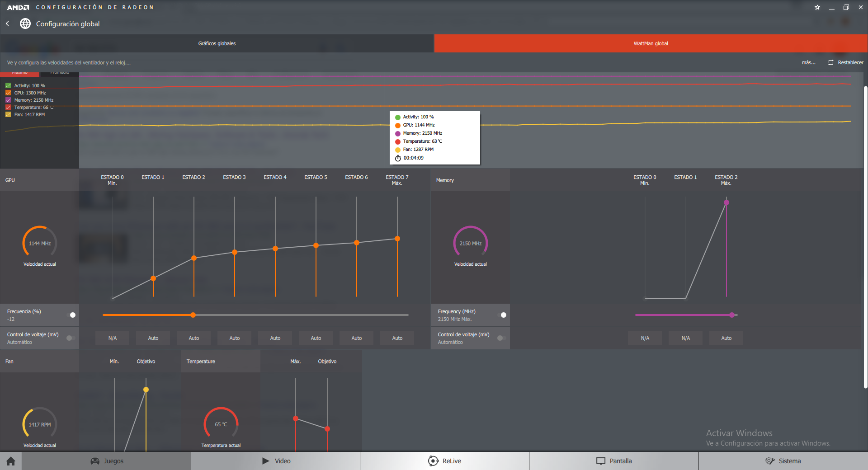Screen dimensions: 868x470
Task: Click GPU Estado 1 Auto voltage box
Action: pos(153,338)
